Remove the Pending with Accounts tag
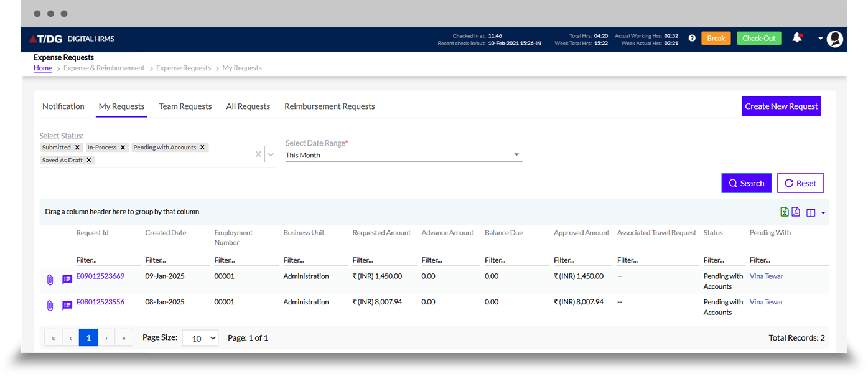 (202, 148)
